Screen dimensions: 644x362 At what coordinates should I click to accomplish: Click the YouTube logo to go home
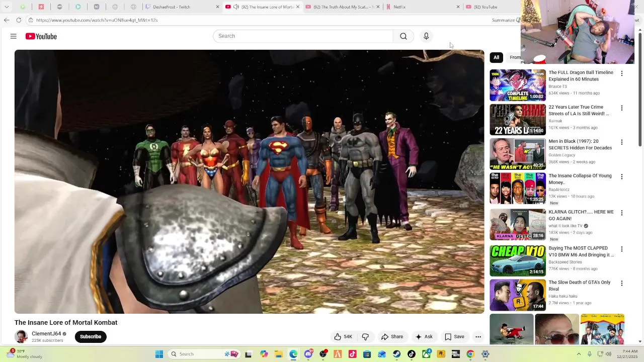click(x=41, y=36)
